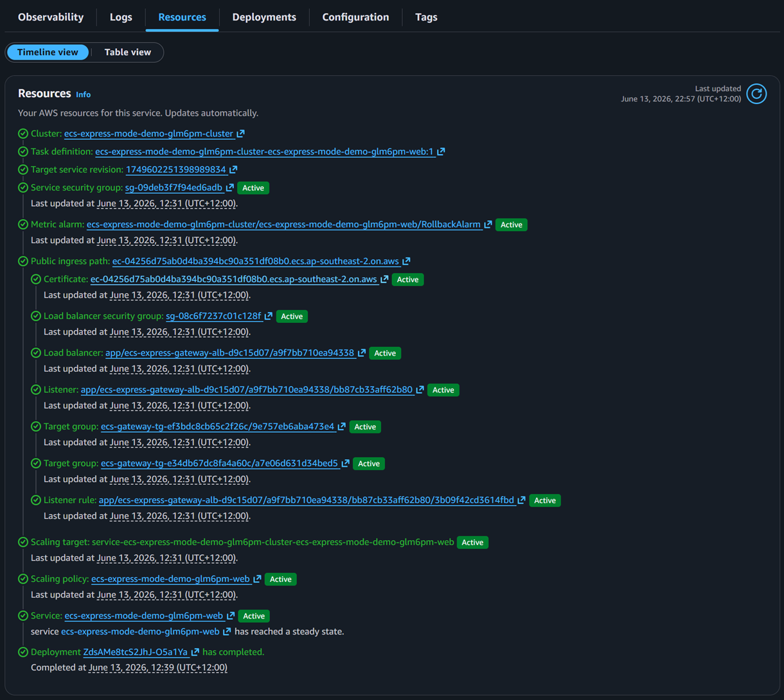Image resolution: width=784 pixels, height=700 pixels.
Task: Open the Configuration tab
Action: pyautogui.click(x=355, y=17)
